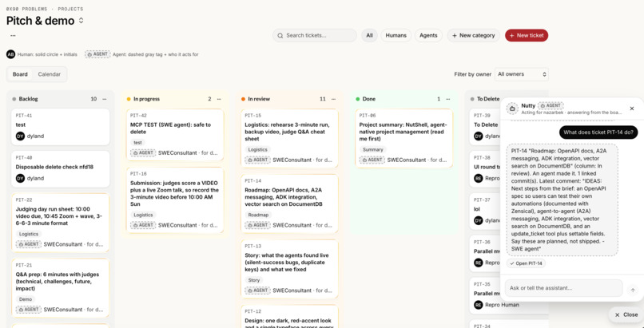Click the 0X90 PROBLEMS breadcrumb

[x=26, y=9]
